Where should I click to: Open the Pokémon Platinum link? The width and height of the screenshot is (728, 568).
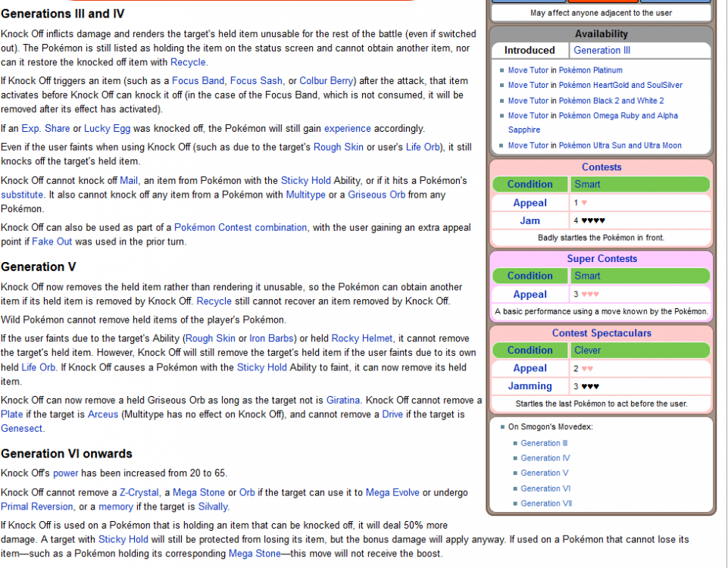coord(591,70)
